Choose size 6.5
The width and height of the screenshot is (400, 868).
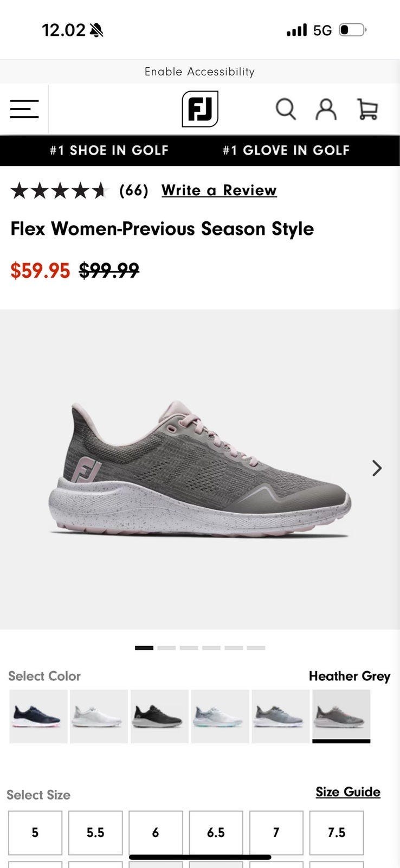tap(216, 833)
